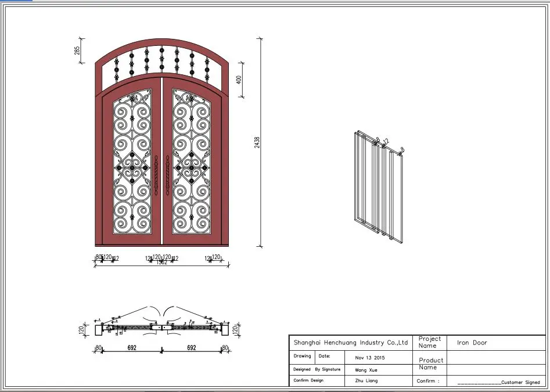Image resolution: width=550 pixels, height=392 pixels.
Task: Select the 120 depth dimension right of plan view
Action: [235, 330]
